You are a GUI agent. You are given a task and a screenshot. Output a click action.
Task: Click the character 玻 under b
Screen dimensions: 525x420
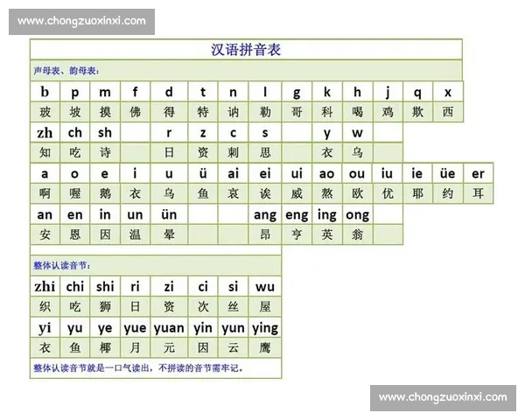click(x=45, y=112)
